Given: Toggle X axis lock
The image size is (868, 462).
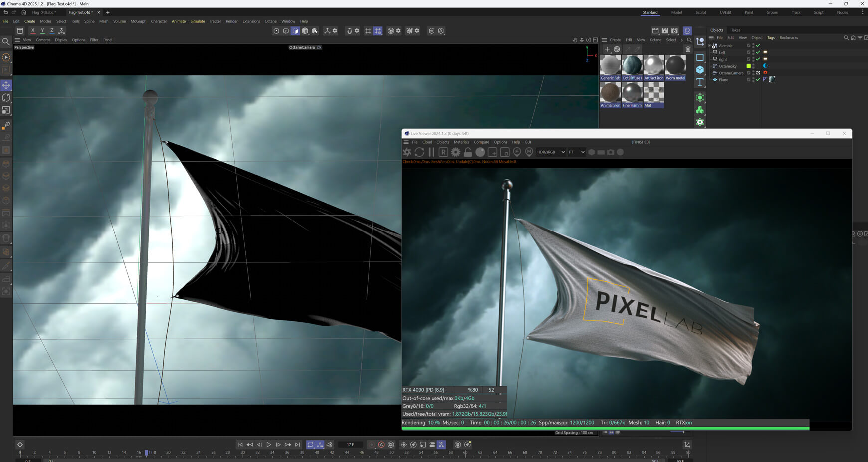Looking at the screenshot, I should [33, 31].
